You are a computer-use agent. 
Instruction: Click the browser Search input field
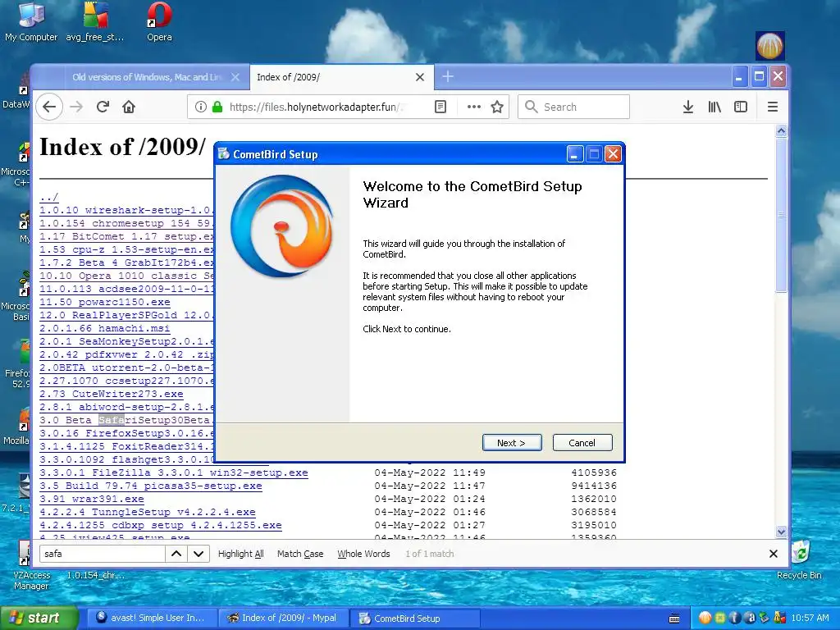(x=573, y=107)
